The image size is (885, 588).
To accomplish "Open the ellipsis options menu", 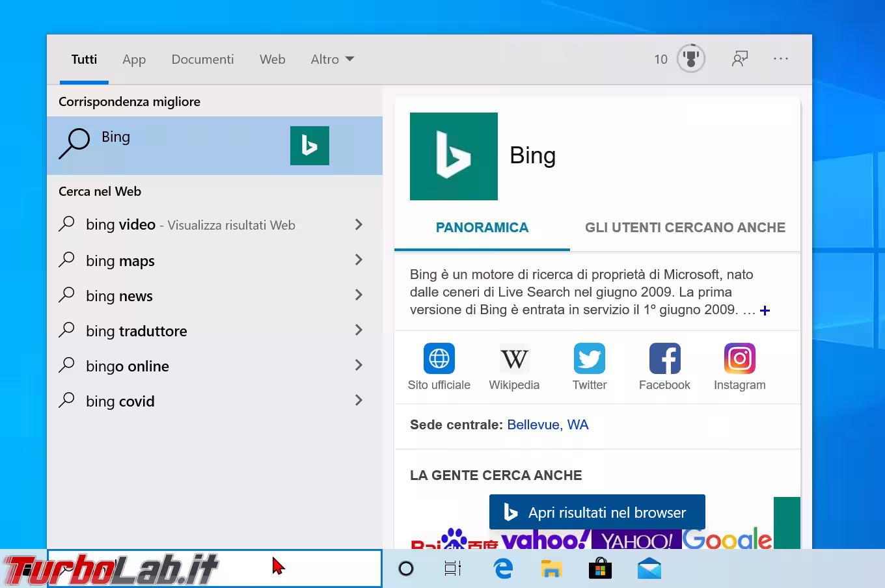I will point(780,59).
